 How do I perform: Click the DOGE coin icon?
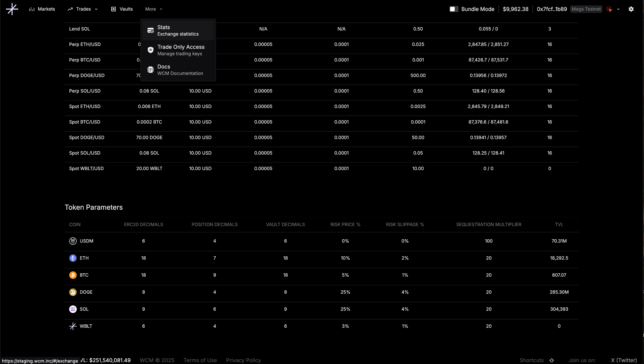click(x=73, y=292)
